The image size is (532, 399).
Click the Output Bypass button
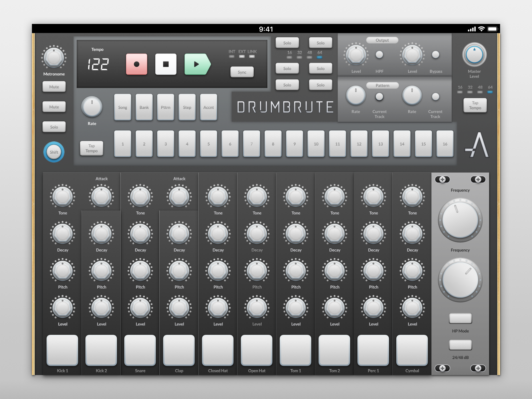pos(436,55)
